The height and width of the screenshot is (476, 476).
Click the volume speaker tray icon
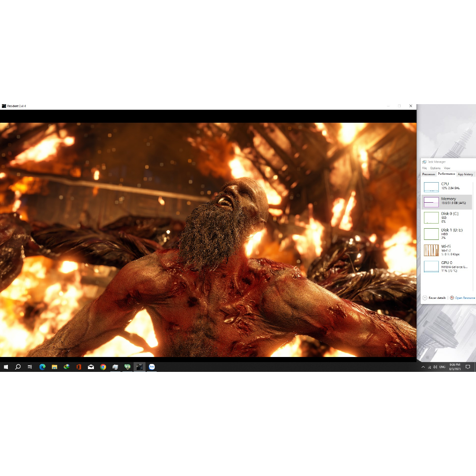pos(435,367)
